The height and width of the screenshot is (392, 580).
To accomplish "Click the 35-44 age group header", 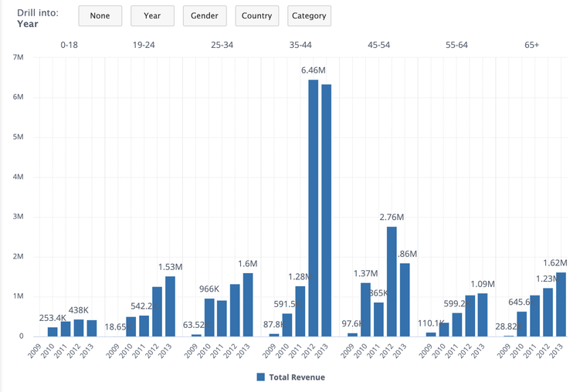I will 300,46.
